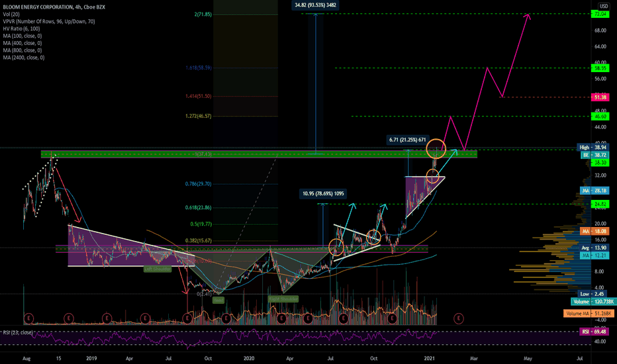Click the Volume 120.738K label
This screenshot has width=617, height=364.
tap(593, 302)
